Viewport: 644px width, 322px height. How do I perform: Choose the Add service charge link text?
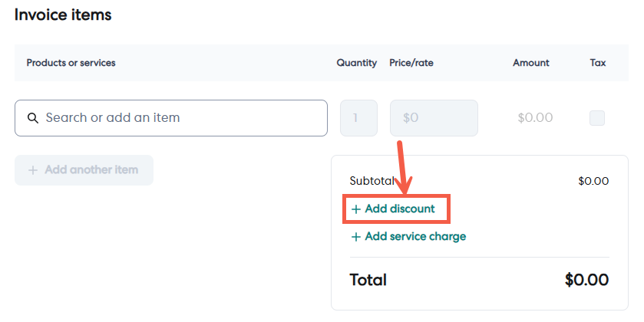point(415,237)
